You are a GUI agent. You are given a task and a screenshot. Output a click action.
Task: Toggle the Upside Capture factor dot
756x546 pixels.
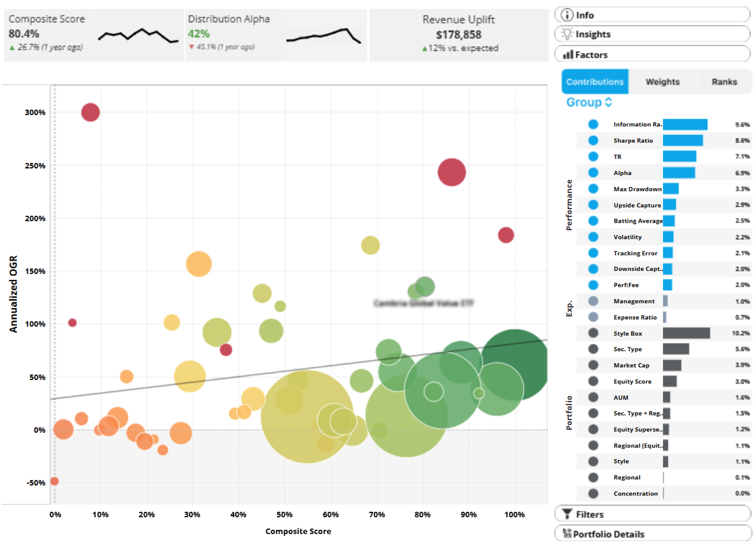pos(593,205)
